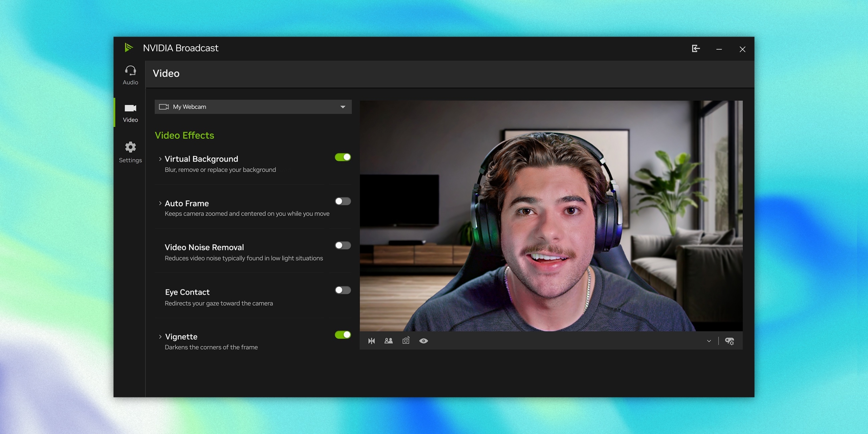This screenshot has height=434, width=868.
Task: Minimize the NVIDIA Broadcast window
Action: [719, 50]
